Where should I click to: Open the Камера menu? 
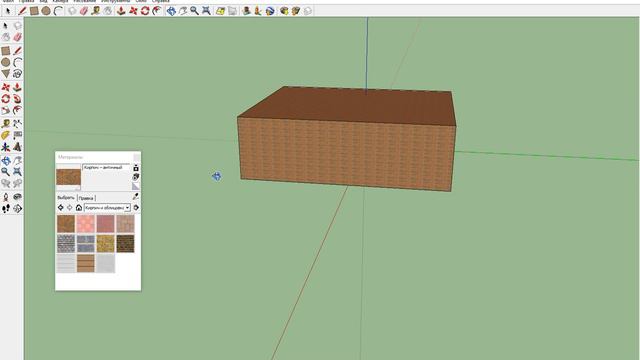click(x=60, y=1)
